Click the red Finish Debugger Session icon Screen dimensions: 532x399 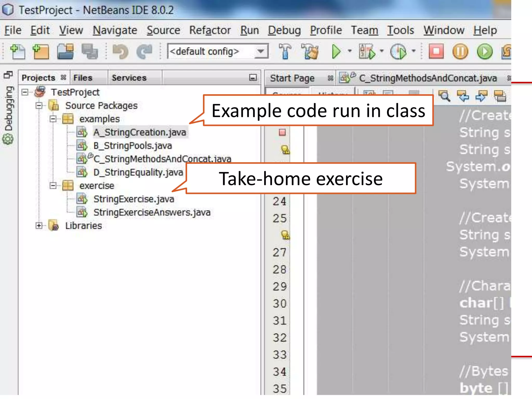click(x=436, y=51)
